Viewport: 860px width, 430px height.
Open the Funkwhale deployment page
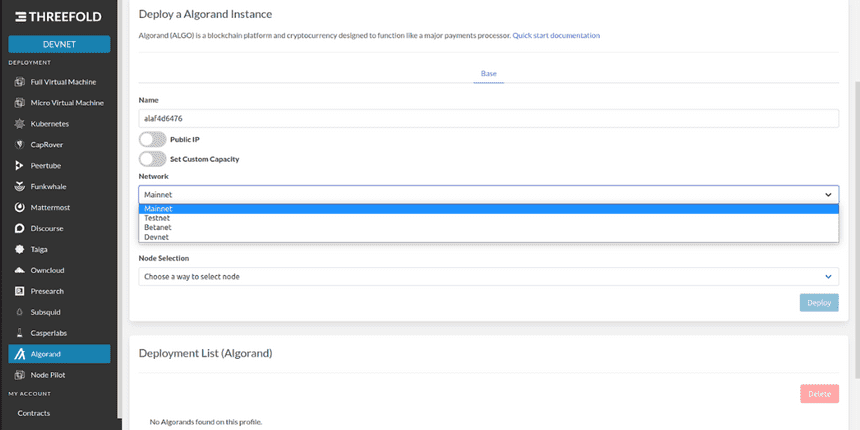click(59, 186)
